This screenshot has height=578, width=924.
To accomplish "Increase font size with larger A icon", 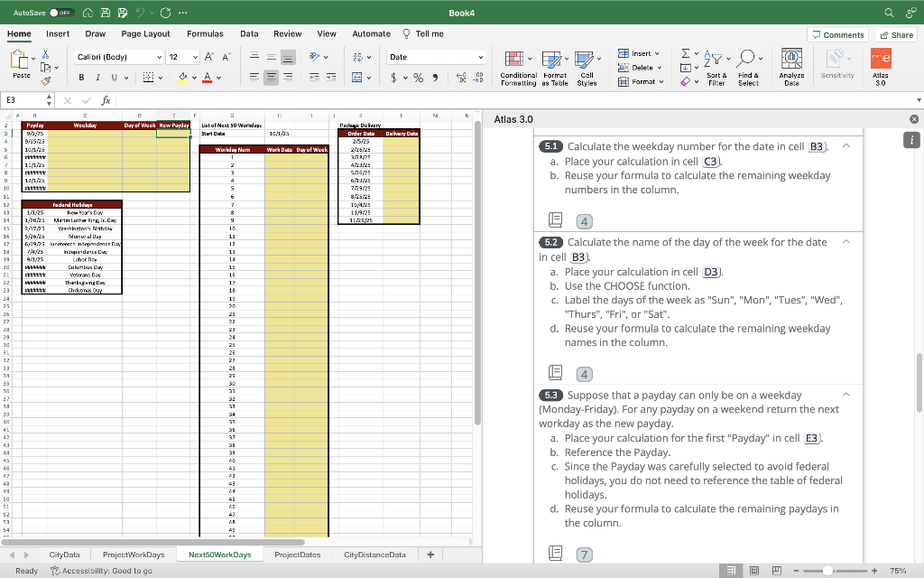I will tap(208, 57).
